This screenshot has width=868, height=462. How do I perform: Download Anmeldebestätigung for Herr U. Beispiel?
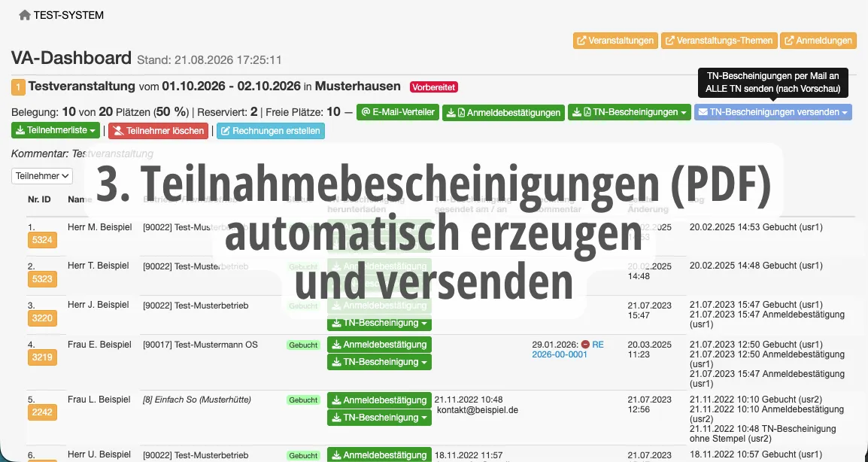tap(379, 454)
